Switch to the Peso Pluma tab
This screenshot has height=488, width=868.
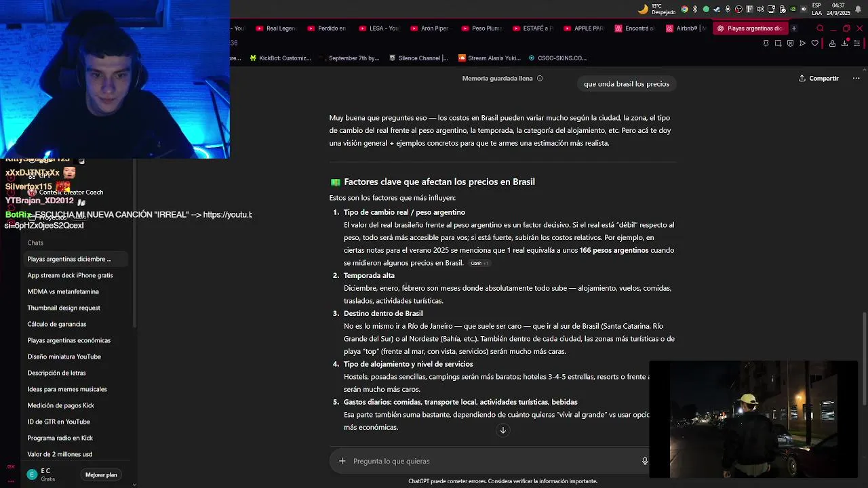[x=481, y=28]
